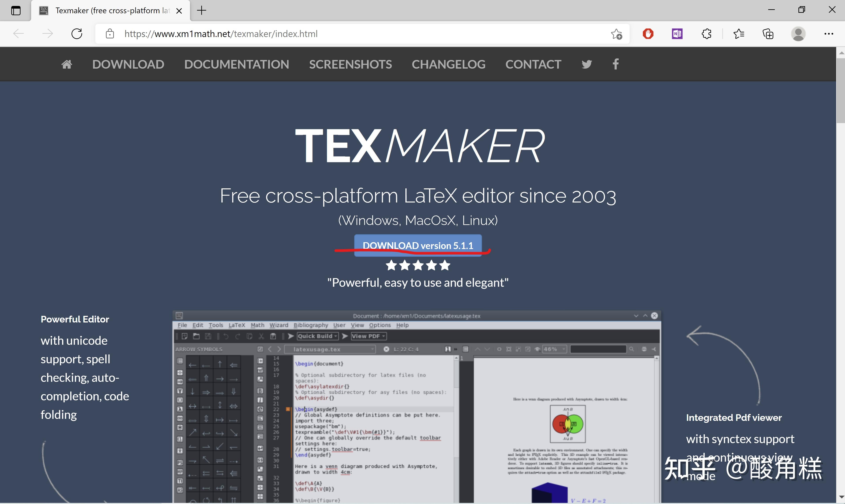Image resolution: width=845 pixels, height=504 pixels.
Task: Click the Asymptote AS sidebar panel icon
Action: pos(180,490)
